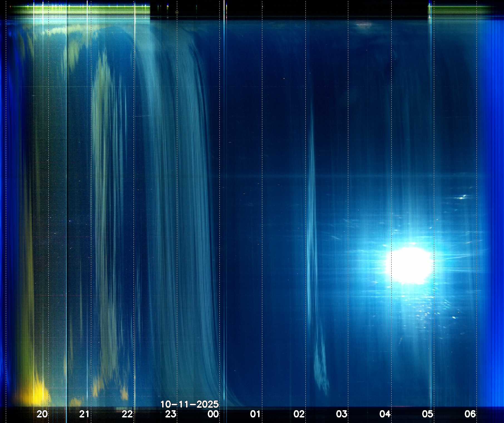This screenshot has height=423, width=504.
Task: Click the 06 hour label
Action: point(470,414)
